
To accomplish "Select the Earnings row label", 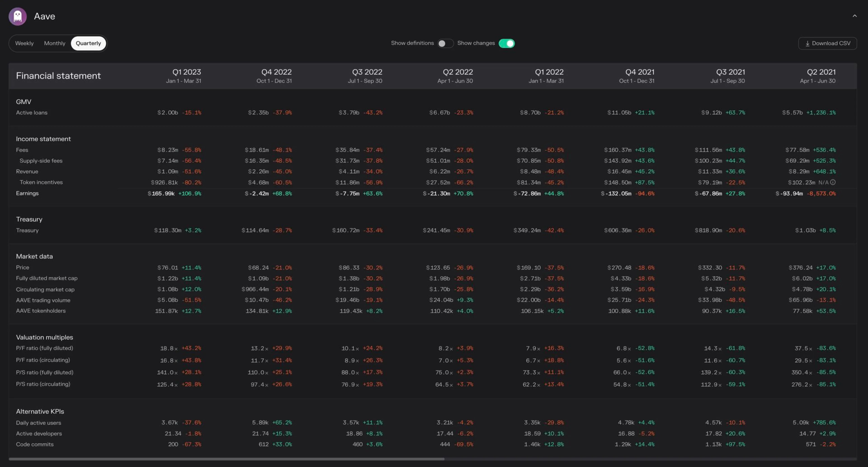I will click(x=27, y=193).
